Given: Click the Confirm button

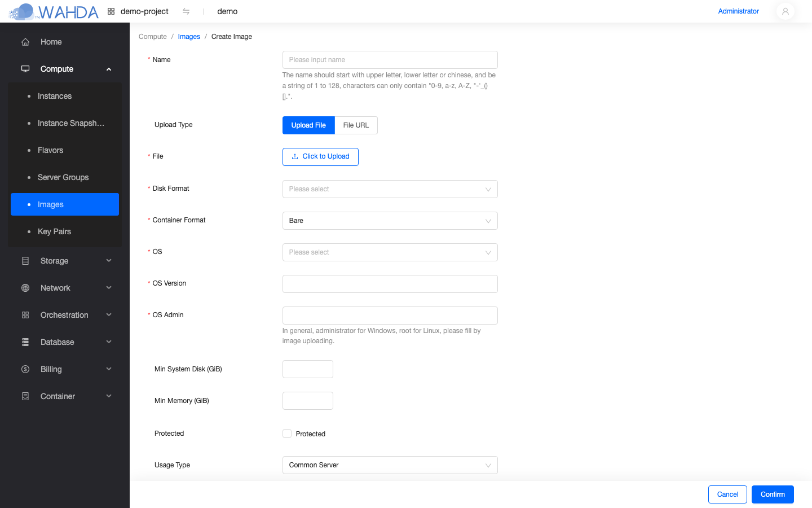Looking at the screenshot, I should (x=773, y=494).
